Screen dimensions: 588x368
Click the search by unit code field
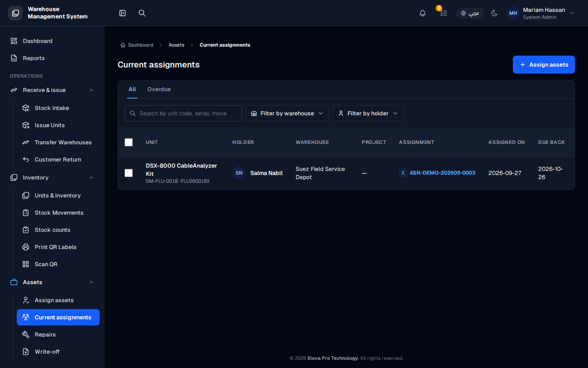(x=183, y=113)
